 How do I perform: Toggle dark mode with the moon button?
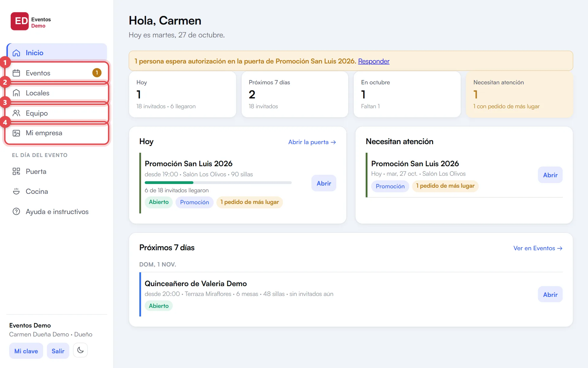81,350
